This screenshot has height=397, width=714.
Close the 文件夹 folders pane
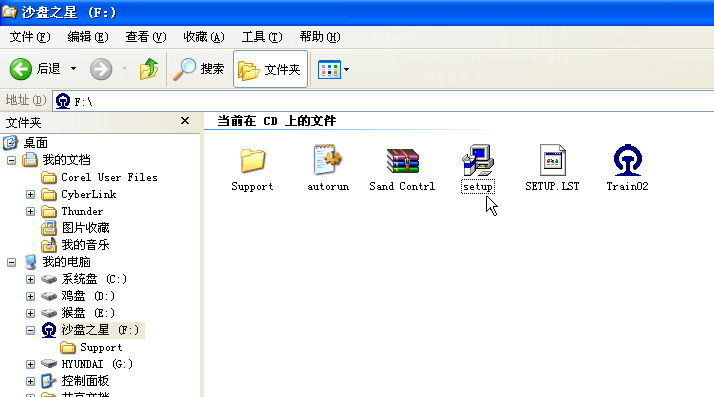pyautogui.click(x=185, y=121)
